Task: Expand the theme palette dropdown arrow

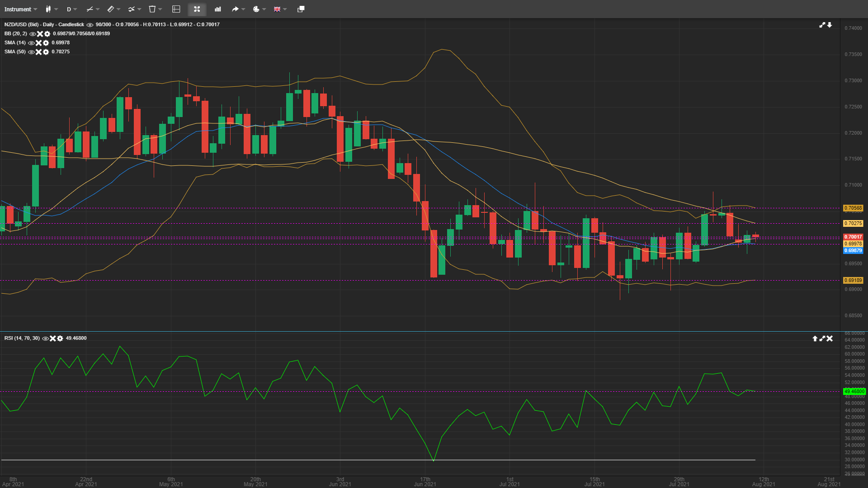Action: pyautogui.click(x=264, y=9)
